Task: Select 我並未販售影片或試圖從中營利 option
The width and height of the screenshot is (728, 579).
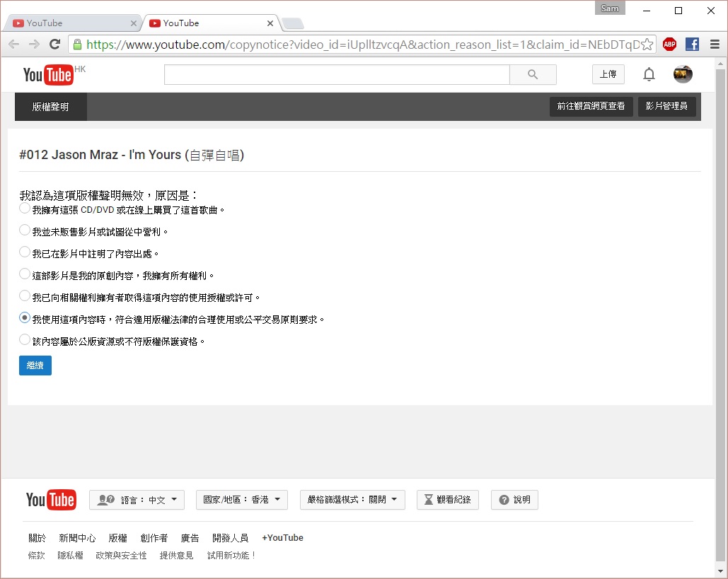Action: (x=25, y=230)
